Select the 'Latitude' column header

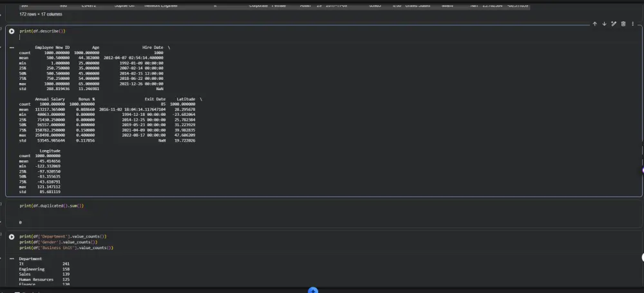tap(186, 99)
